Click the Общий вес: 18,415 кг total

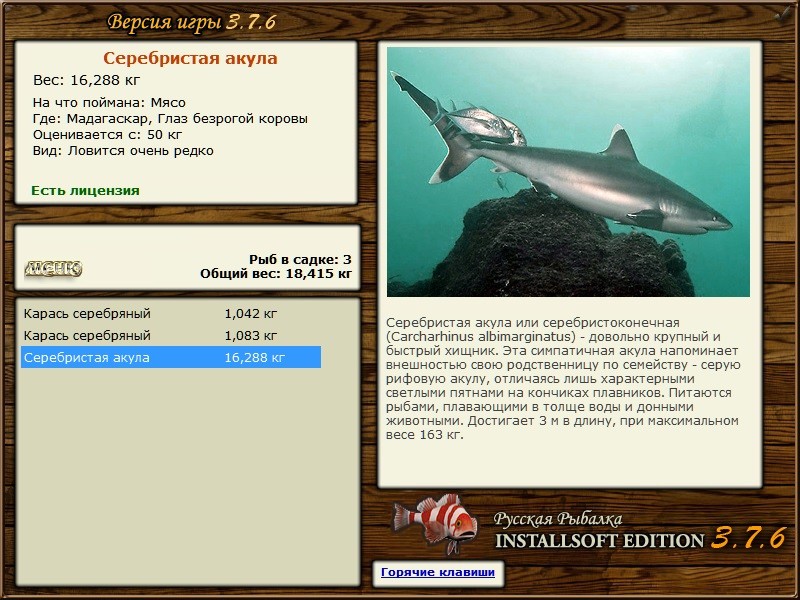pos(275,273)
